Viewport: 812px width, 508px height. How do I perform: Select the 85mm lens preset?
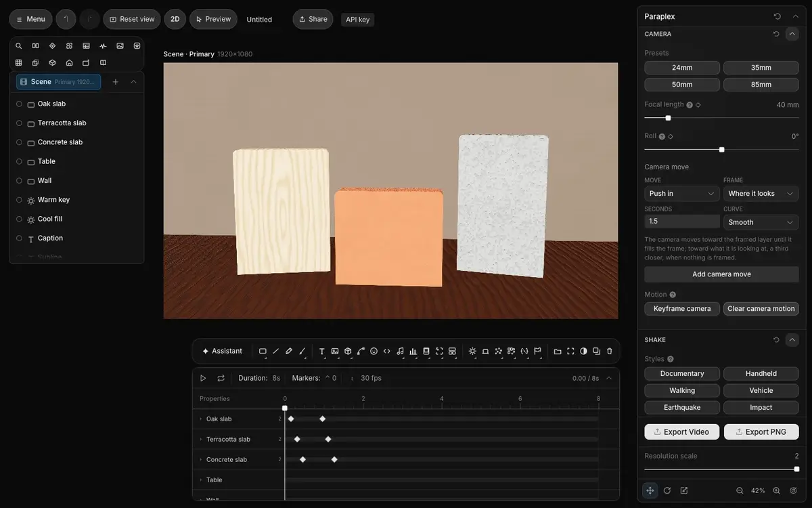pyautogui.click(x=761, y=85)
